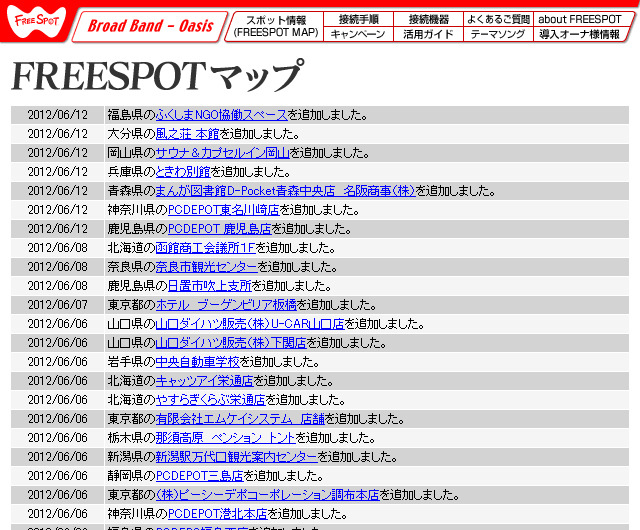Follow 山口ダイハツ販売(株)U-CAR山口店 link
Screen dimensions: 640x530
250,323
